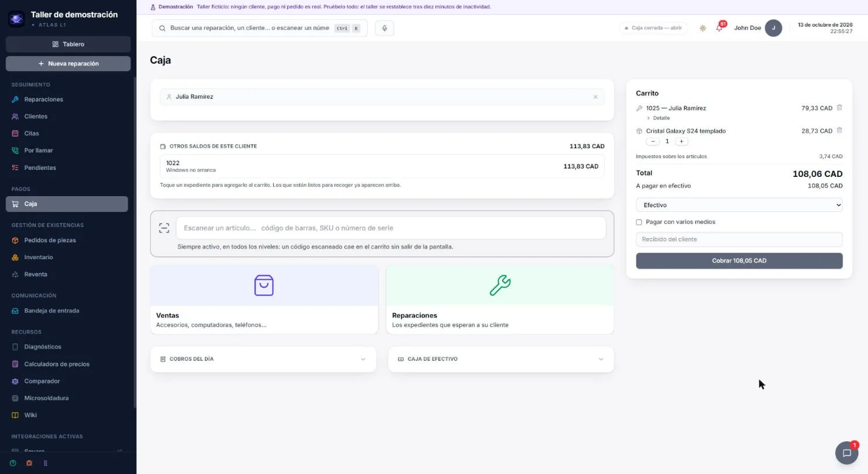Expand Detalle under repair 1025

[x=658, y=118]
